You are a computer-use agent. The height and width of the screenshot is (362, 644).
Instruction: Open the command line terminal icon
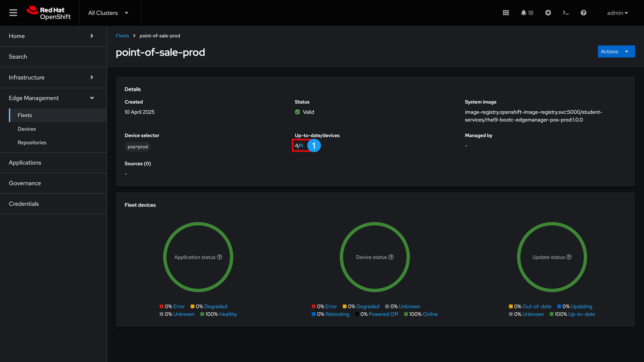coord(566,13)
